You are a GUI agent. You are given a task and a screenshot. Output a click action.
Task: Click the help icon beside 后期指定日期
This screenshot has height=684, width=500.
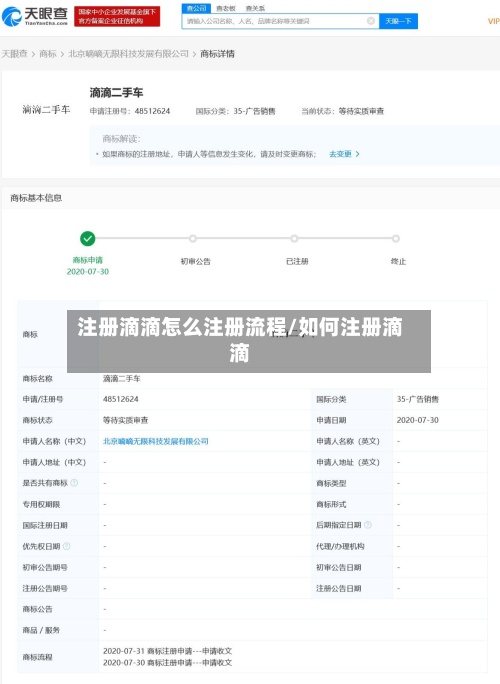(368, 525)
